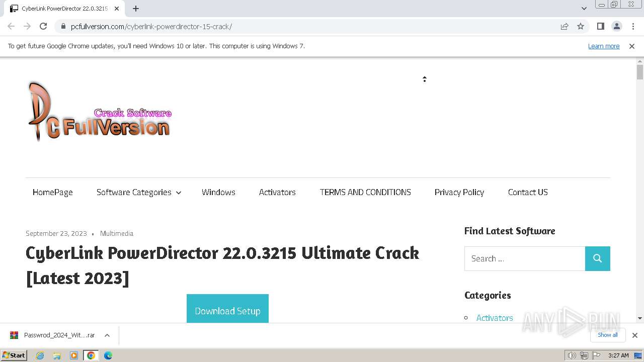Open the Action Center flag icon
The width and height of the screenshot is (644, 362).
tap(596, 355)
